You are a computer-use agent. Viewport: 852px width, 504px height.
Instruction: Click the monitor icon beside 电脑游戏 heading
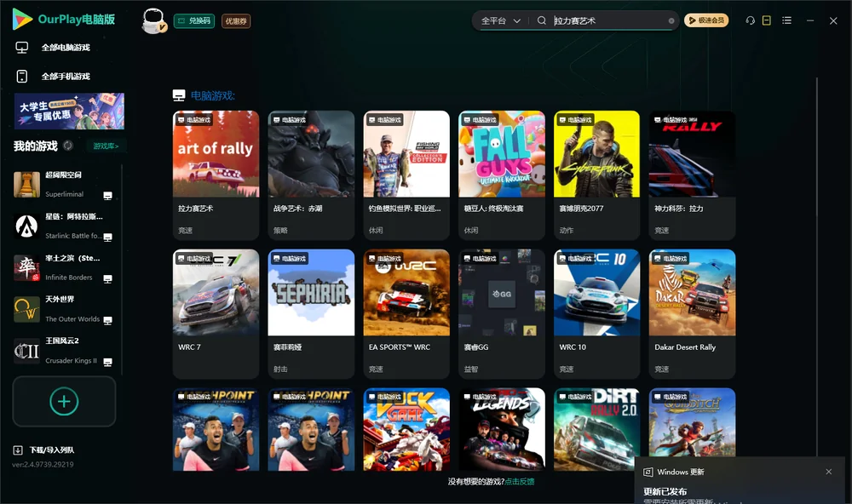click(179, 95)
